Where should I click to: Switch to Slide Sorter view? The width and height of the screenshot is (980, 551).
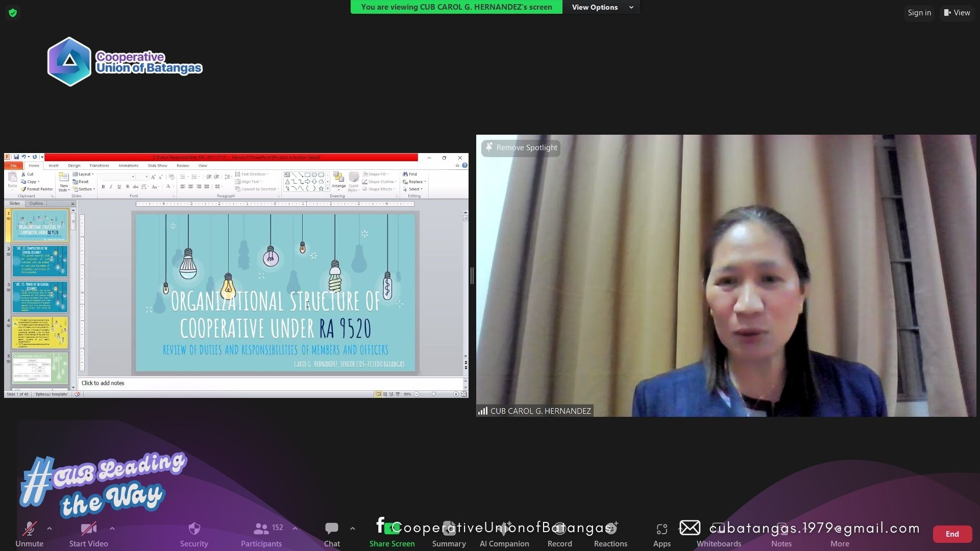[385, 394]
